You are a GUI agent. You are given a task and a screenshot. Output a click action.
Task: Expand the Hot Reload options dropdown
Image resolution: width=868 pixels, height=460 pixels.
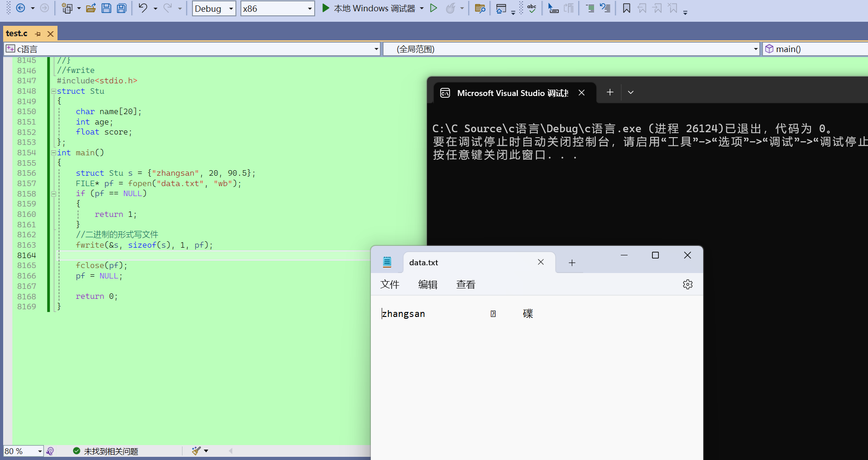[462, 8]
